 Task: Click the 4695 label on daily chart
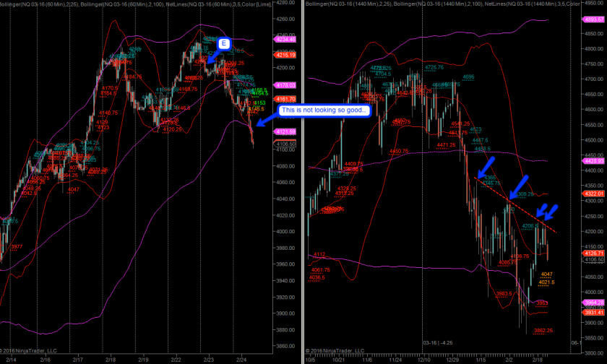point(468,77)
